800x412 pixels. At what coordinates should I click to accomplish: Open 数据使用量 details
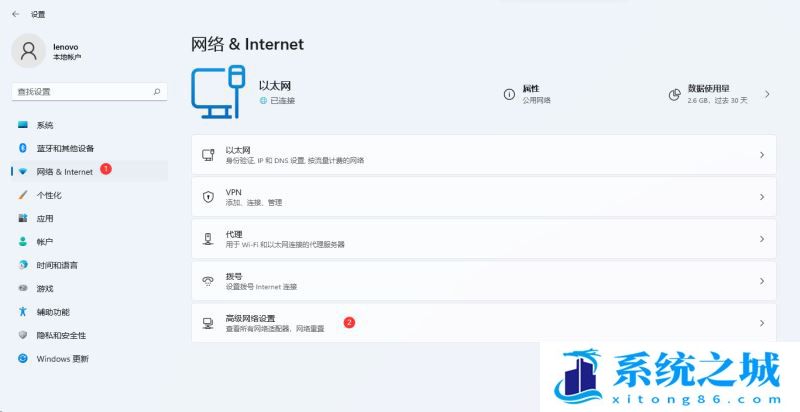click(719, 94)
